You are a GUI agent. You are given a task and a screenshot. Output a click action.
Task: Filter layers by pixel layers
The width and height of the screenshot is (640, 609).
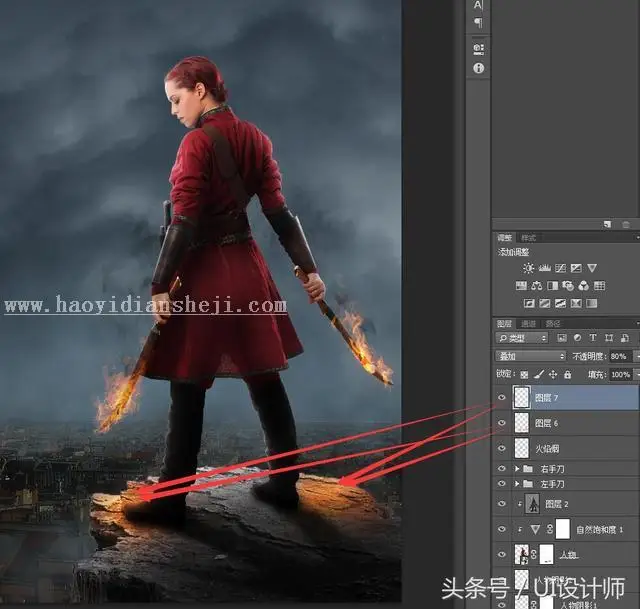coord(562,338)
